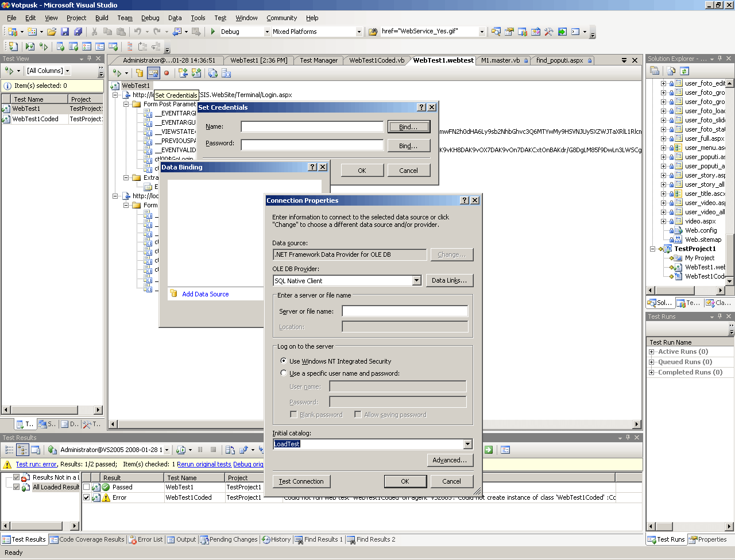Start debugging with green play arrow
Screen dimensions: 735x560
coord(212,32)
